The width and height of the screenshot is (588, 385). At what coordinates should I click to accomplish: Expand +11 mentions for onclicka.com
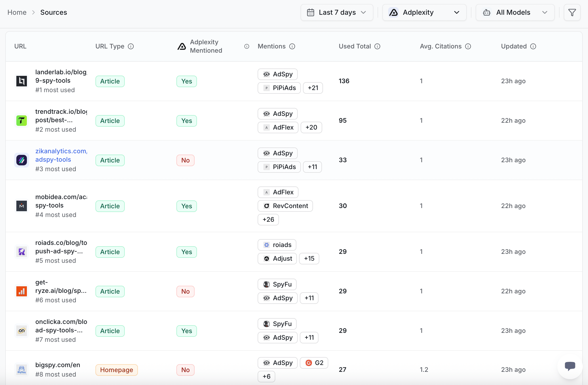point(309,338)
